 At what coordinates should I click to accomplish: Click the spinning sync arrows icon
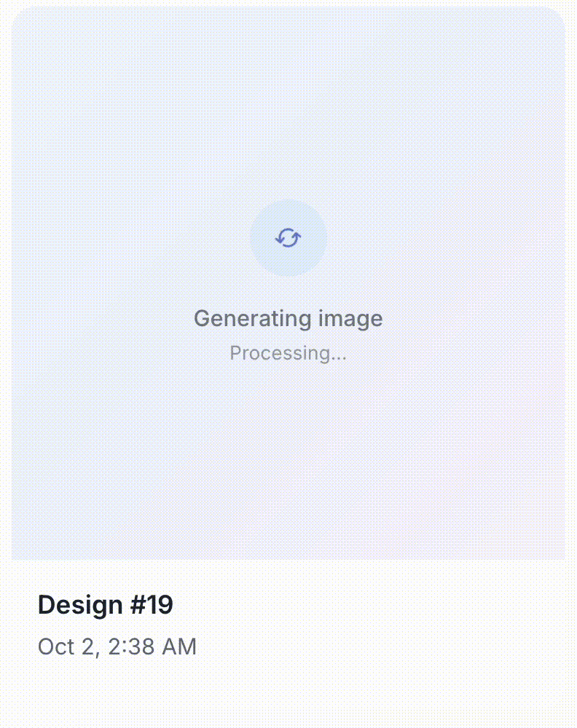[288, 238]
